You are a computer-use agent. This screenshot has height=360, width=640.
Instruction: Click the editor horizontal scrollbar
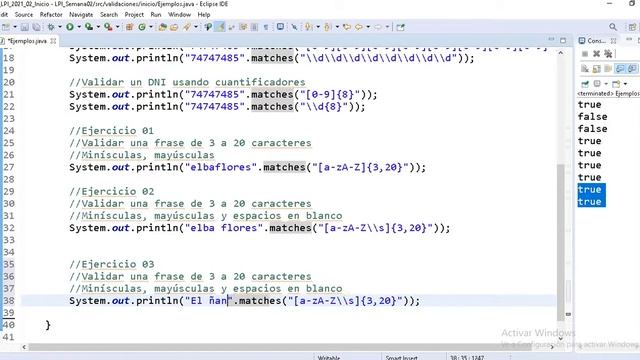(280, 347)
